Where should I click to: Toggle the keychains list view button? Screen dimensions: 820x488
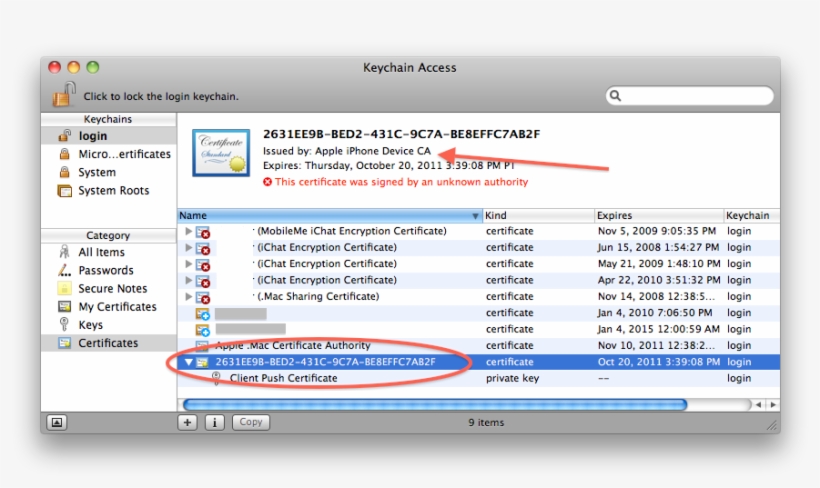click(57, 422)
